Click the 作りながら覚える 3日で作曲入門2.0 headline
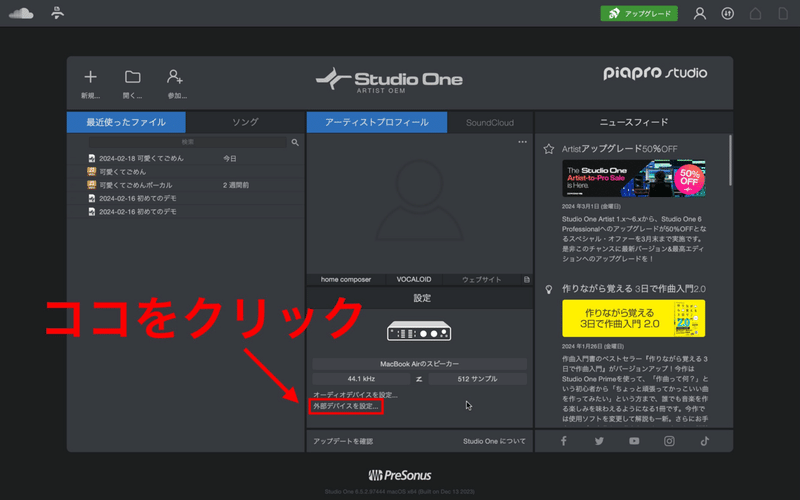This screenshot has width=800, height=500. tap(634, 289)
